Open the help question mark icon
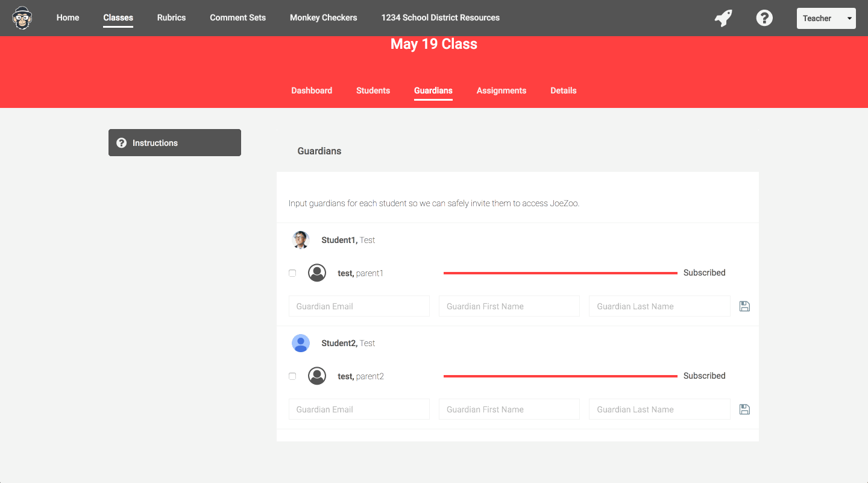This screenshot has height=483, width=868. 764,18
